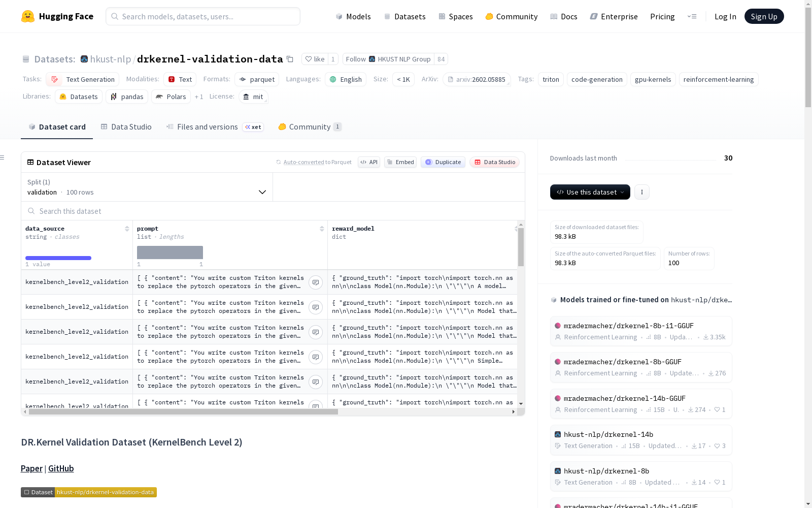Click the code-generation tag
The height and width of the screenshot is (508, 812).
pyautogui.click(x=597, y=79)
